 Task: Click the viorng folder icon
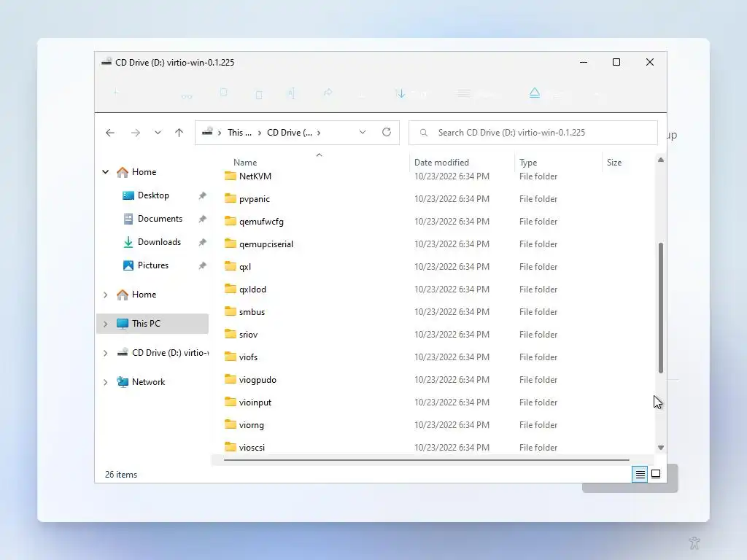pos(230,424)
